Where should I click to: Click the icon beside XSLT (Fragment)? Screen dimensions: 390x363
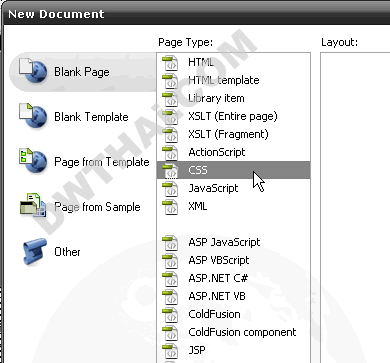(x=170, y=135)
